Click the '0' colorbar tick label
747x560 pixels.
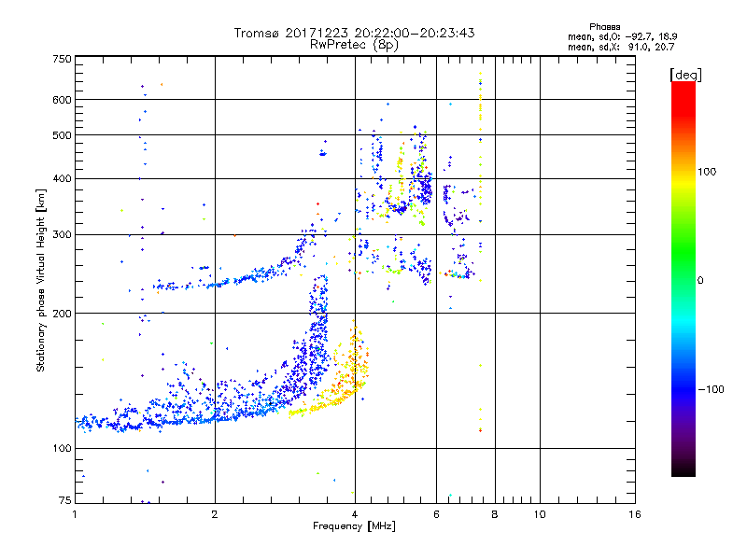(700, 280)
